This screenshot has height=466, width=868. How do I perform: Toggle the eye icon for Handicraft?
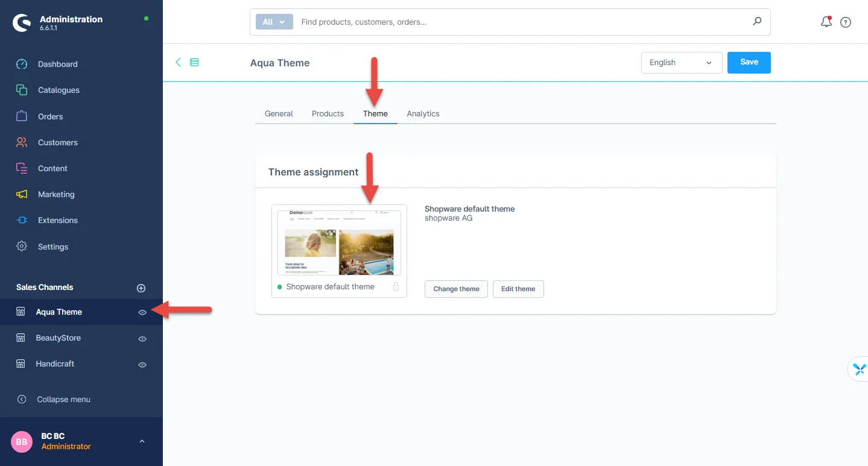click(142, 365)
